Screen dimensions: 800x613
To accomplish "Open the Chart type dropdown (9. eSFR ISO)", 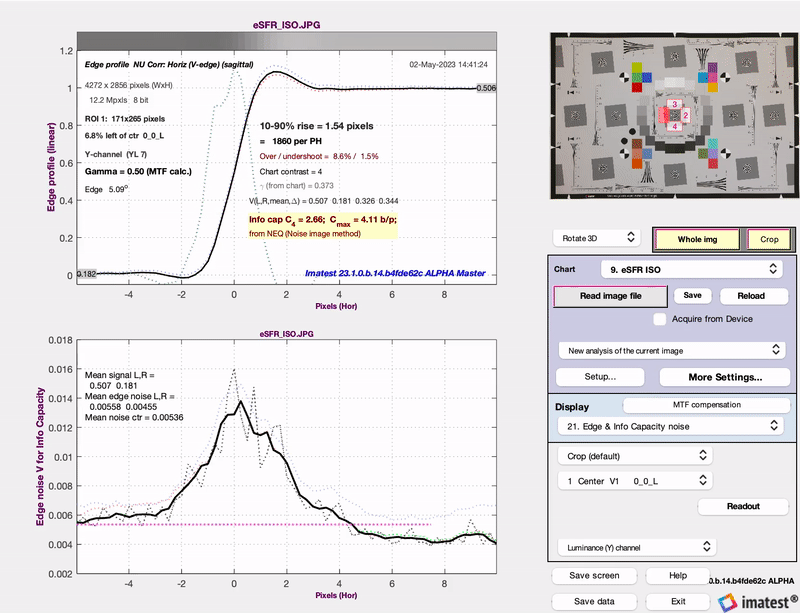I will (691, 269).
